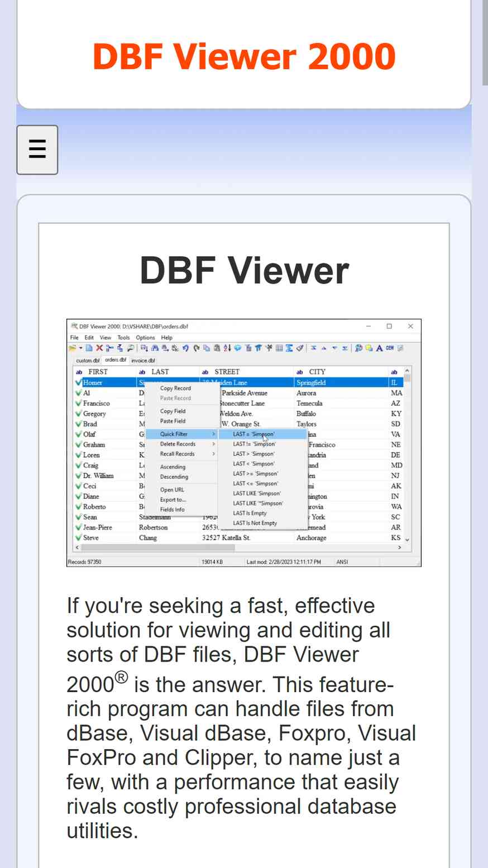
Task: Toggle the green check on the Al row
Action: click(78, 393)
